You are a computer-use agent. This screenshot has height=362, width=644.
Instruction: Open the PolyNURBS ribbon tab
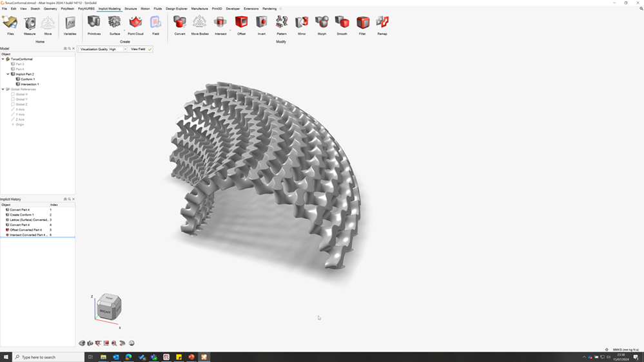tap(86, 9)
